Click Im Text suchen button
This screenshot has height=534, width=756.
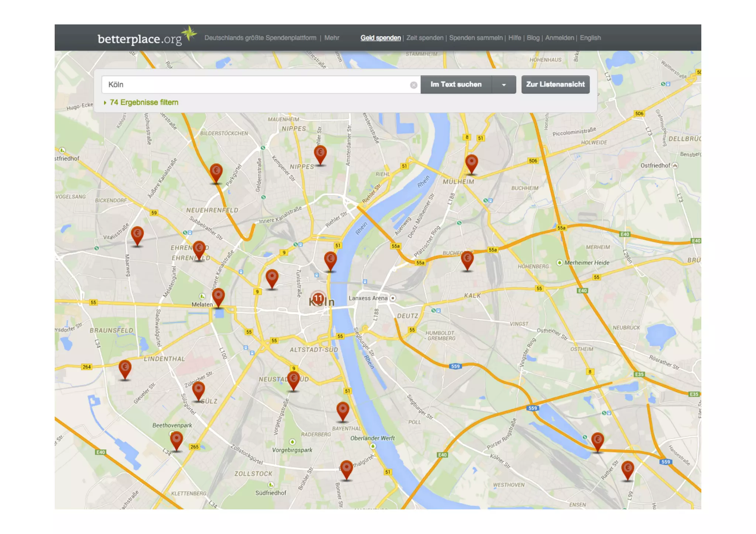(456, 85)
